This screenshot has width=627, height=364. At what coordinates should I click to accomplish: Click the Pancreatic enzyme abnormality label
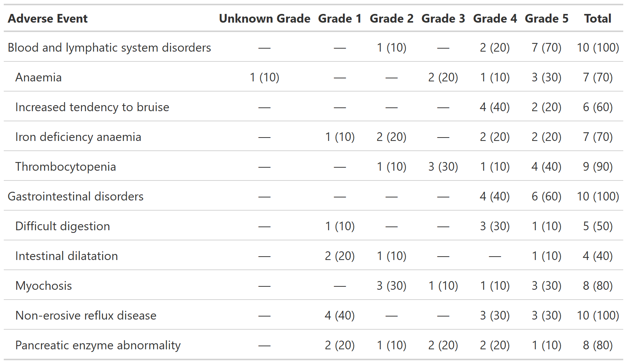click(98, 346)
